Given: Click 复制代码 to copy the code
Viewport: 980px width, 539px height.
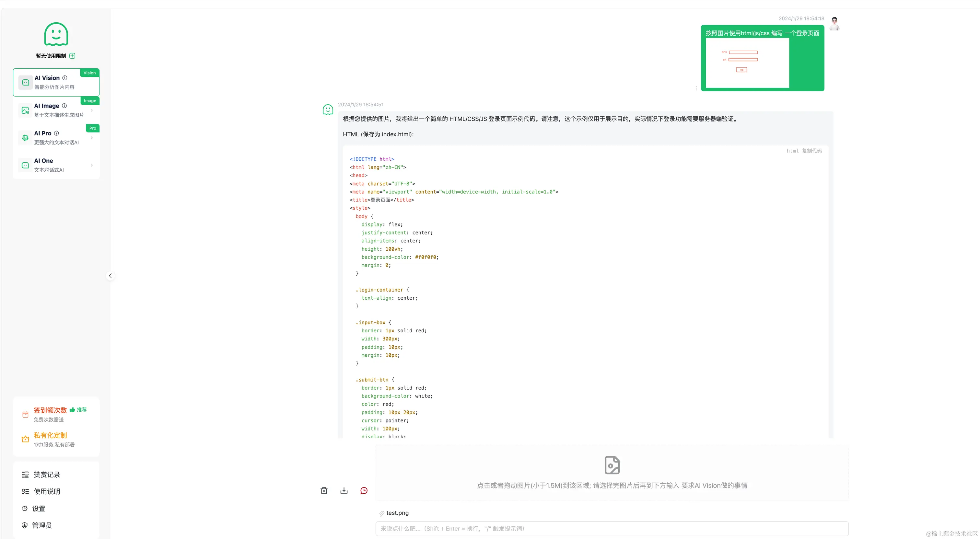Looking at the screenshot, I should (x=811, y=151).
